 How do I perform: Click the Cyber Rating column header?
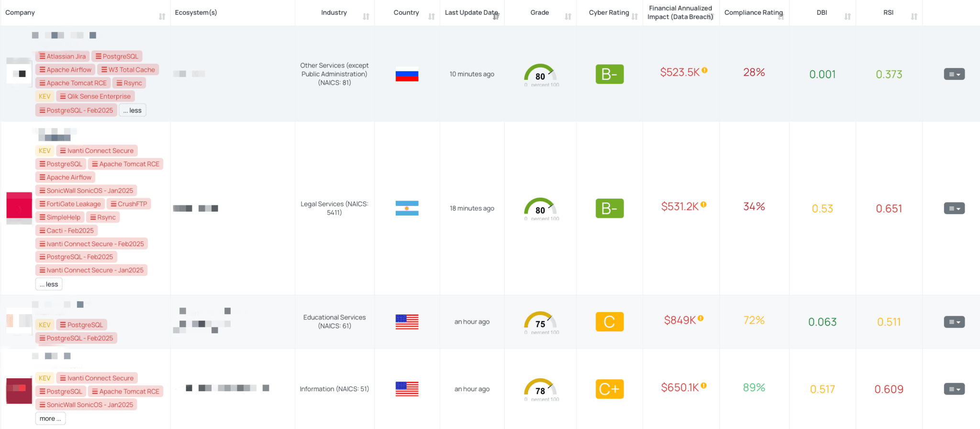[x=609, y=12]
